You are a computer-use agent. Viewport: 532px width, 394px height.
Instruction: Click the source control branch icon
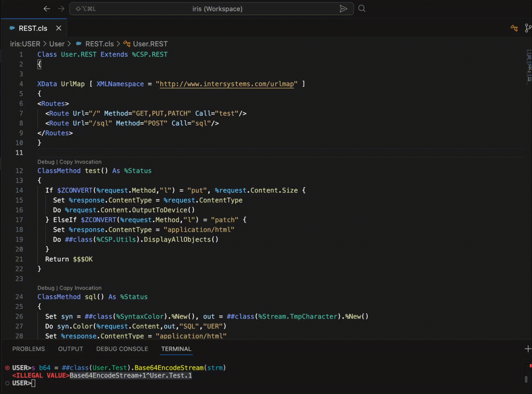528,28
